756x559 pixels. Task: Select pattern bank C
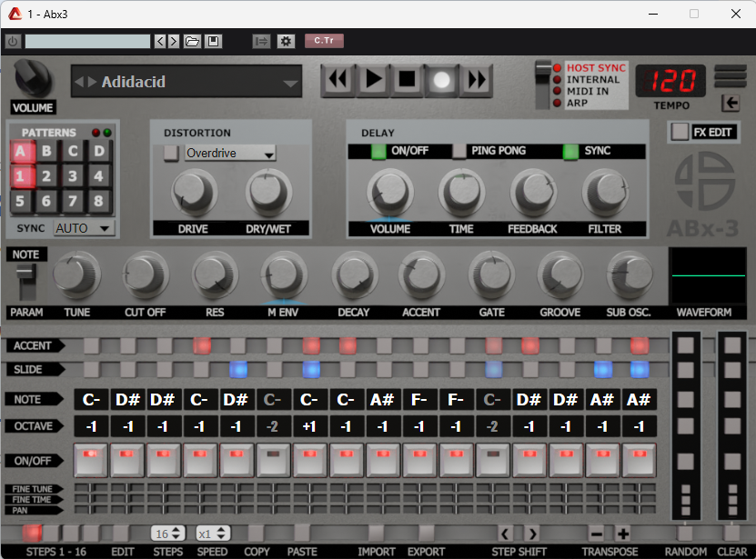73,151
